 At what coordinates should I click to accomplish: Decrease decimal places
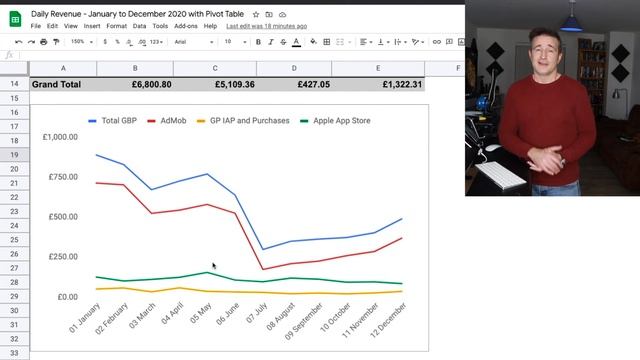coord(129,42)
